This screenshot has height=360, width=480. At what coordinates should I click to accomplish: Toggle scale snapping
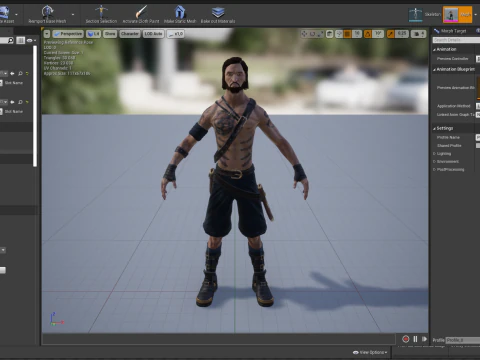[391, 34]
